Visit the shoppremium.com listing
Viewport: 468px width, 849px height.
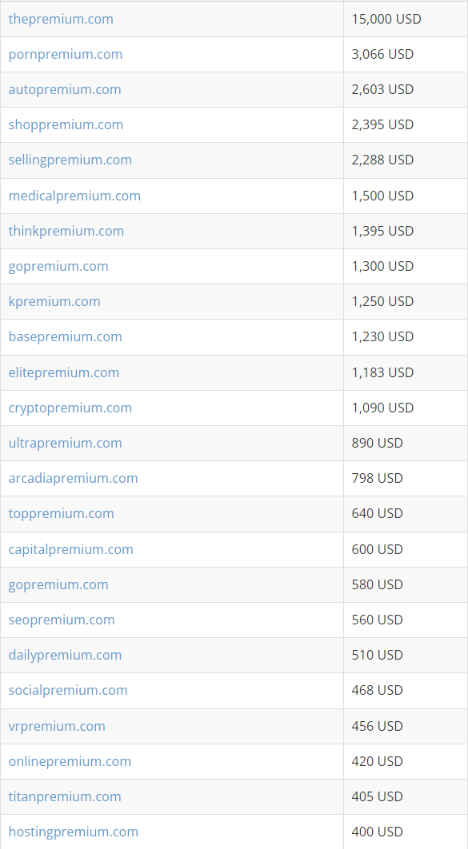(x=66, y=125)
